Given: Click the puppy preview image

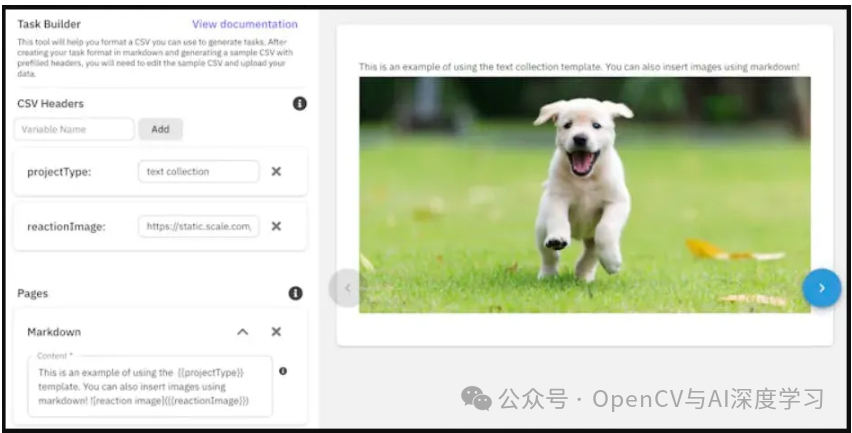Looking at the screenshot, I should pyautogui.click(x=585, y=194).
